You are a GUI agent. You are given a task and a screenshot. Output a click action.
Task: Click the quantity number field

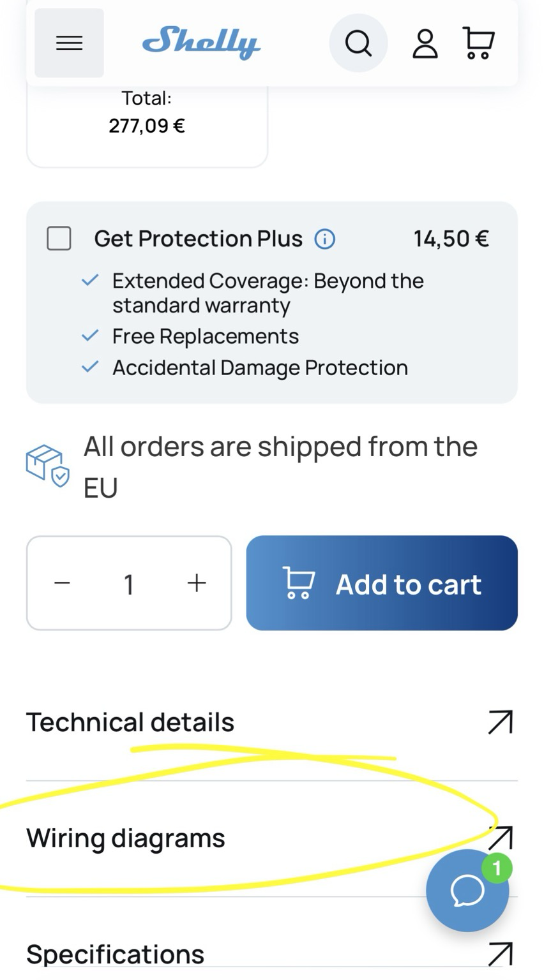pyautogui.click(x=129, y=584)
